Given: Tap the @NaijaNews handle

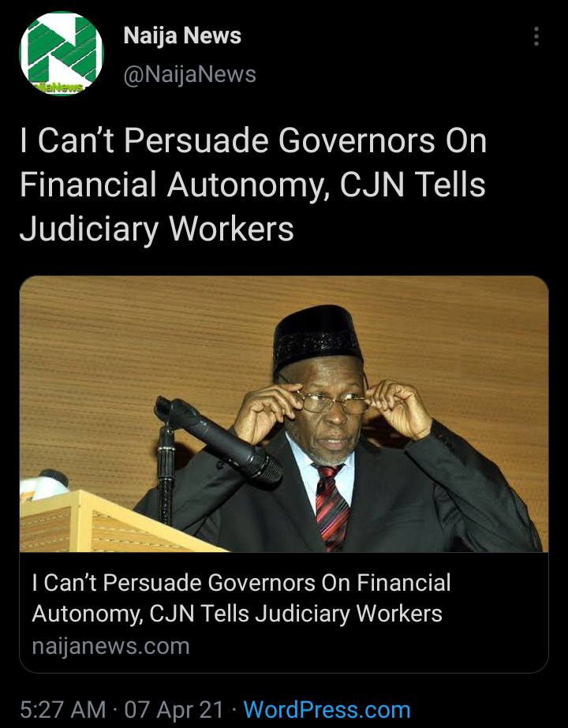Looking at the screenshot, I should point(189,74).
